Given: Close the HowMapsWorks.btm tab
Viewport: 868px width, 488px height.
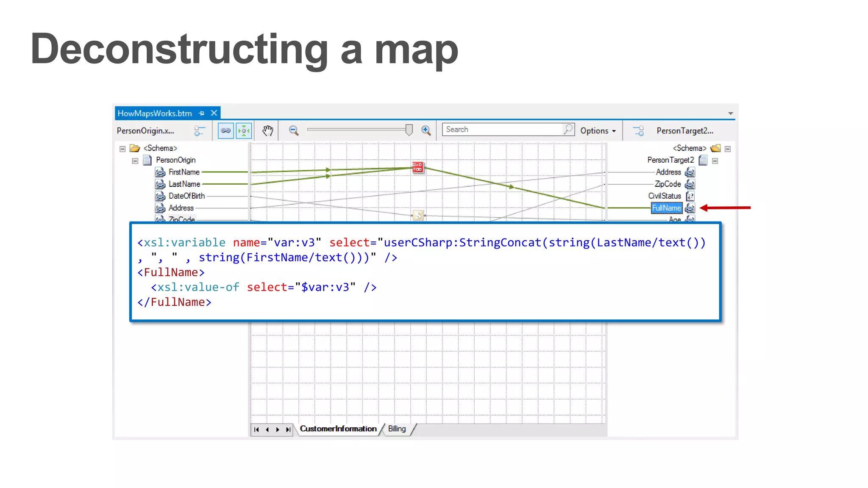Looking at the screenshot, I should (x=214, y=113).
